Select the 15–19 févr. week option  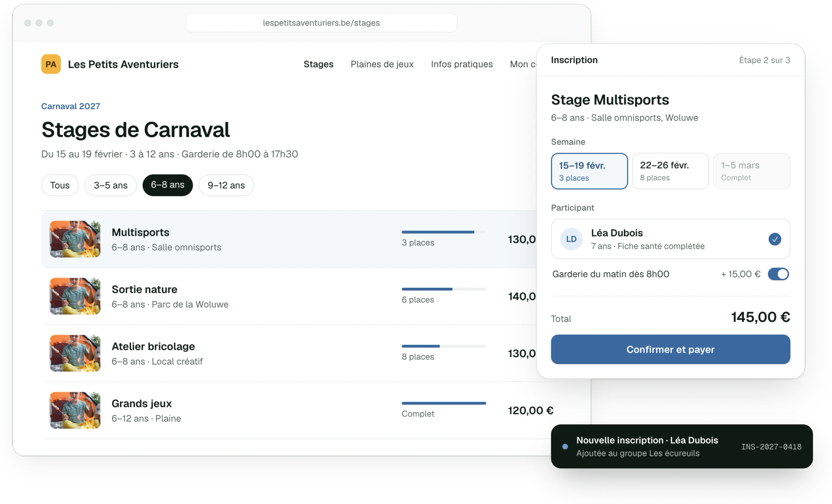589,171
